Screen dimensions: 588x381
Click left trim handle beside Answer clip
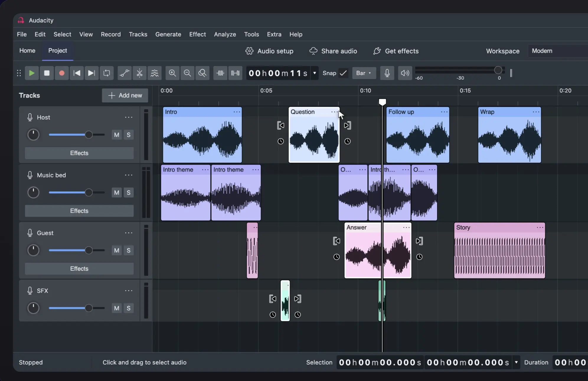[337, 241]
